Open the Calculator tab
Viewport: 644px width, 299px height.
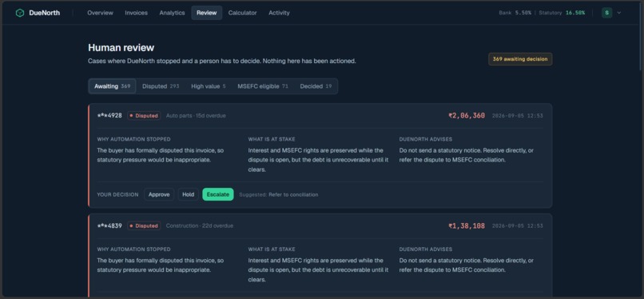tap(243, 13)
